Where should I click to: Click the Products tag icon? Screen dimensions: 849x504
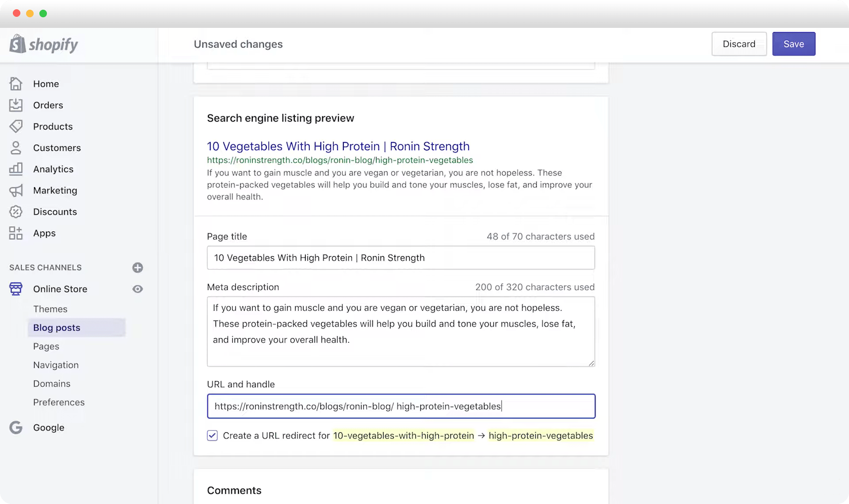[x=16, y=126]
